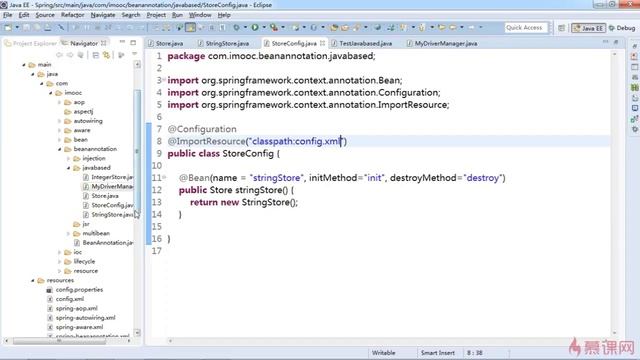Toggle folding of the stringStore method

(164, 177)
